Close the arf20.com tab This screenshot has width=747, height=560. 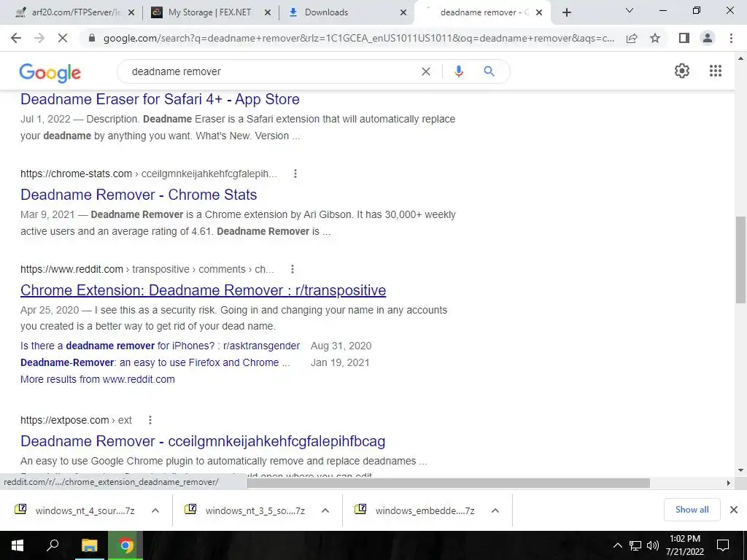[131, 12]
